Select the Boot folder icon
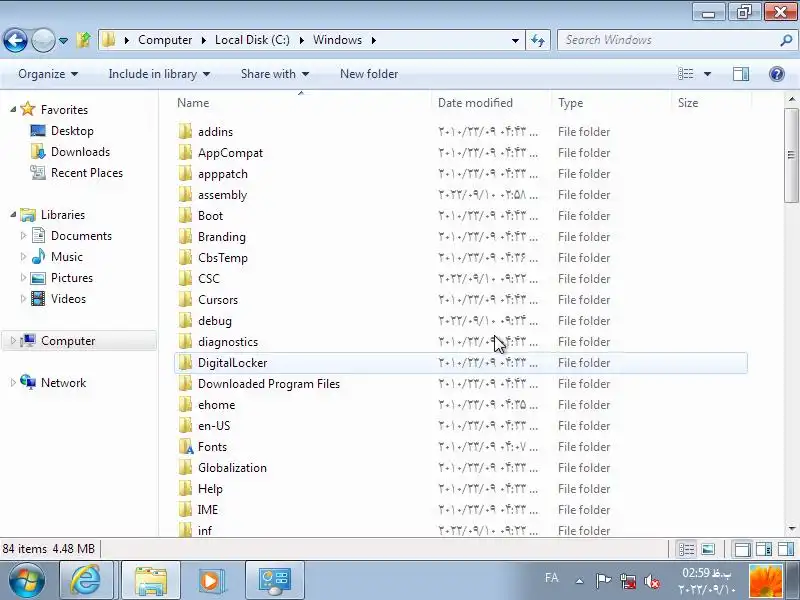This screenshot has width=800, height=600. point(186,215)
